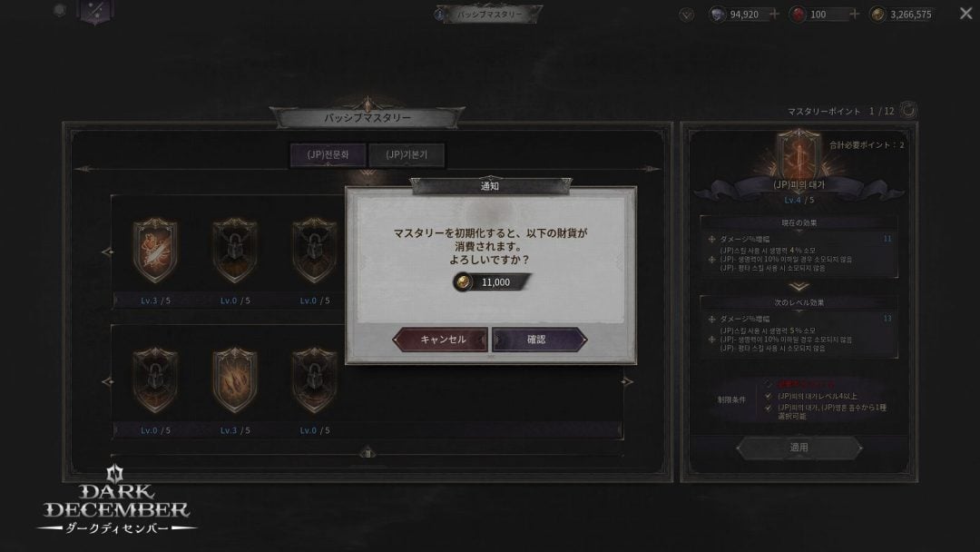The height and width of the screenshot is (552, 980).
Task: Open the skill icon at top left corner
Action: coord(95,11)
